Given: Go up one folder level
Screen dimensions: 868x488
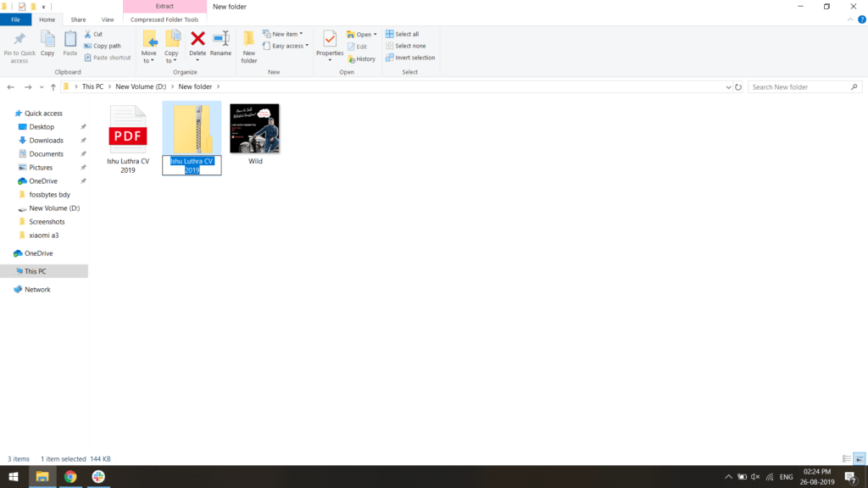Looking at the screenshot, I should point(53,87).
